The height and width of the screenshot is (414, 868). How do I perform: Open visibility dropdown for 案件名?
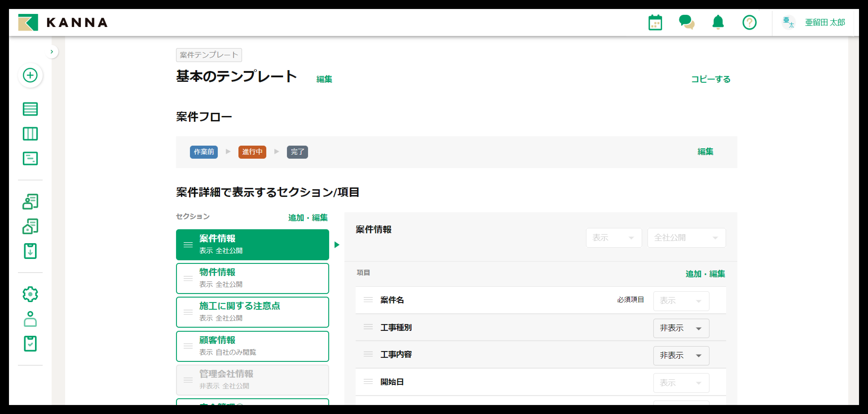tap(681, 301)
